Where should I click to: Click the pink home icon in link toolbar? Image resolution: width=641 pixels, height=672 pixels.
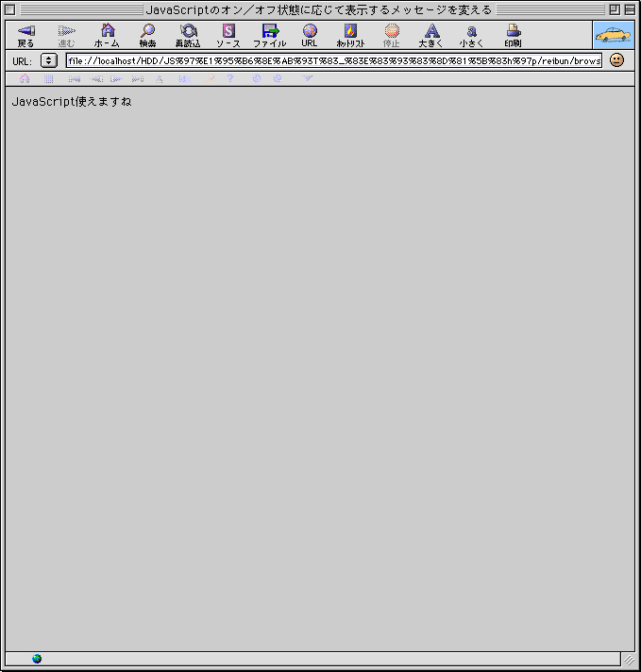[25, 79]
